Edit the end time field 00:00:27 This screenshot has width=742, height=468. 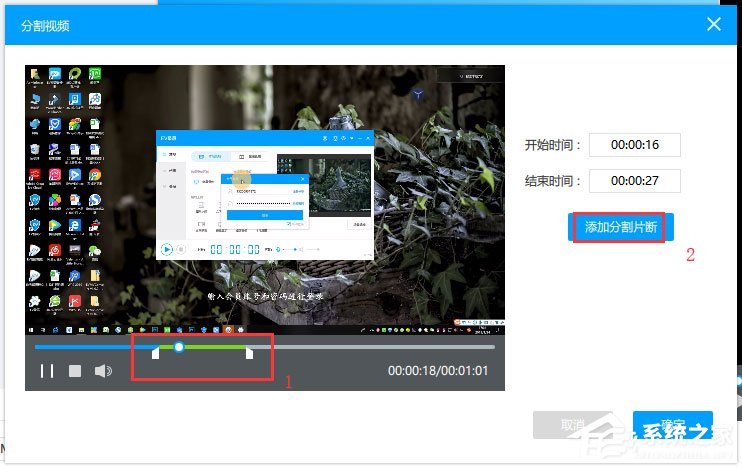[x=635, y=181]
